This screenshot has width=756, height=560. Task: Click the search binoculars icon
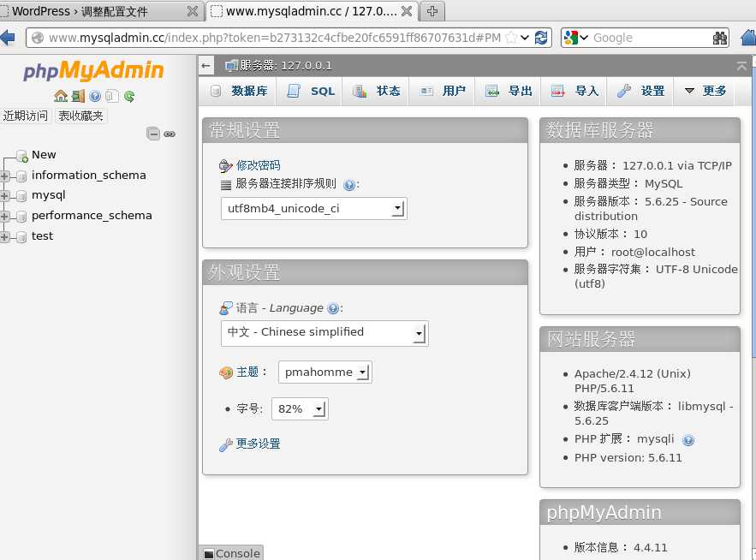pos(719,38)
